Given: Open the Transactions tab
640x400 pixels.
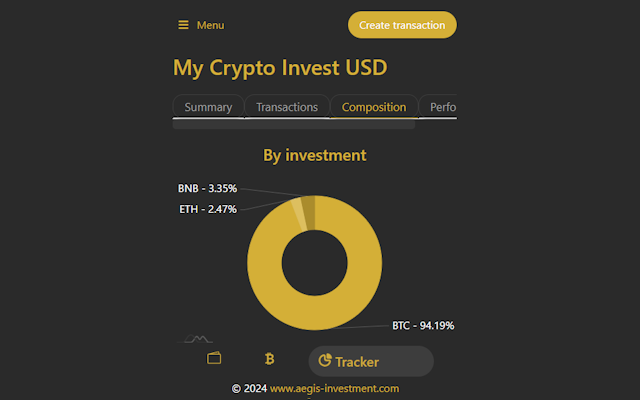Looking at the screenshot, I should (287, 107).
